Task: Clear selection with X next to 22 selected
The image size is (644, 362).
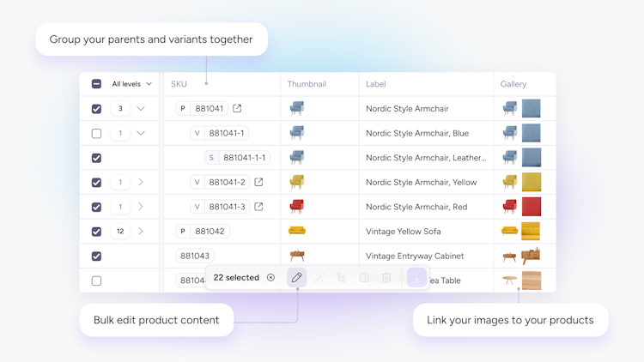Action: coord(270,277)
